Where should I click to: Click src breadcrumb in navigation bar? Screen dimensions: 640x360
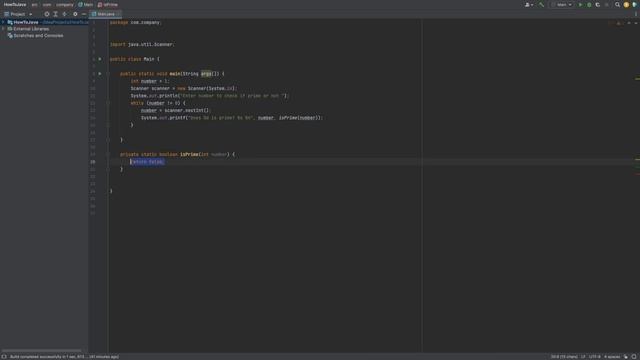35,5
